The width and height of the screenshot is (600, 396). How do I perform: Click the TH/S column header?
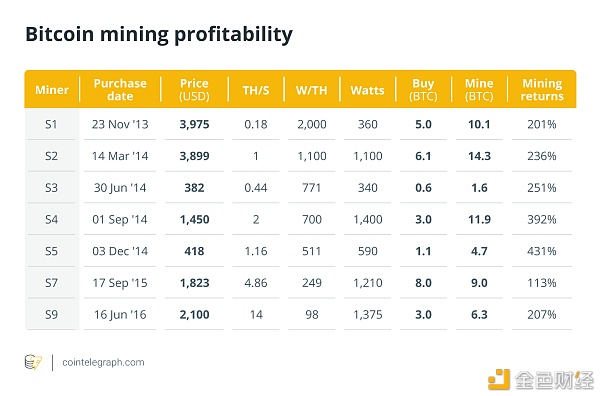pos(256,90)
